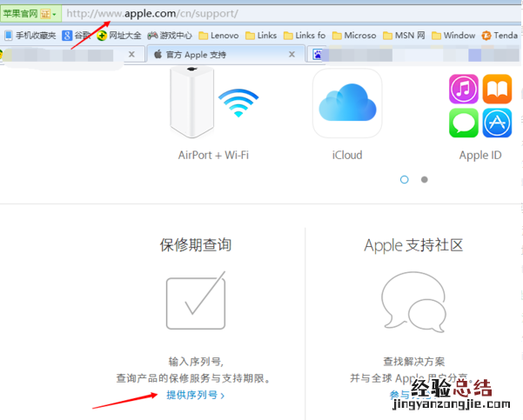Close the 官方 Apple 支持 tab

click(x=292, y=54)
